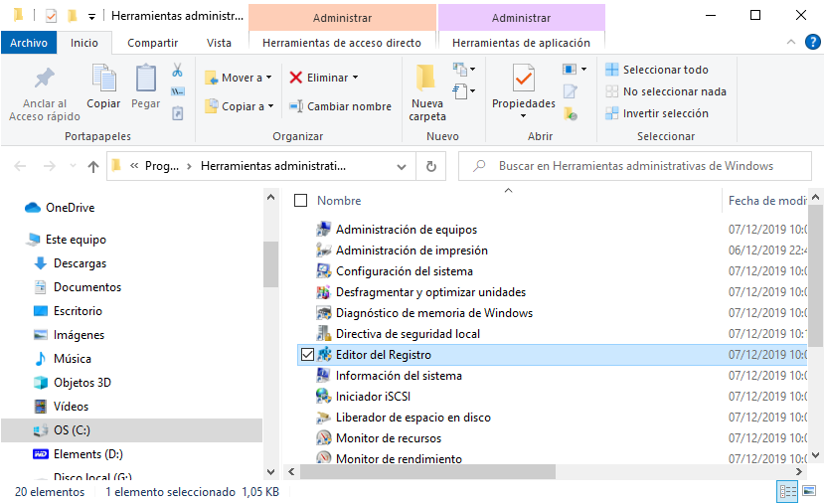Click the Historial icon in Abrir group
The height and width of the screenshot is (504, 825).
click(x=571, y=113)
